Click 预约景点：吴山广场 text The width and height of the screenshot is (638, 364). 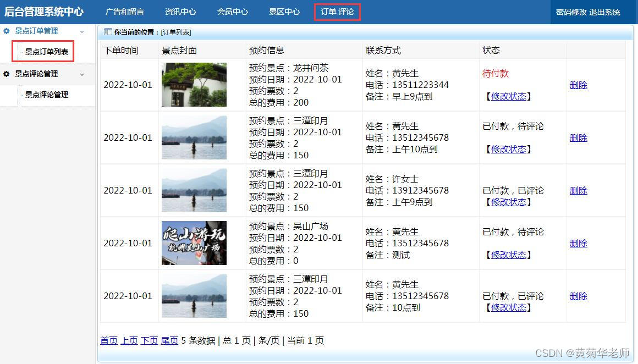click(x=289, y=226)
